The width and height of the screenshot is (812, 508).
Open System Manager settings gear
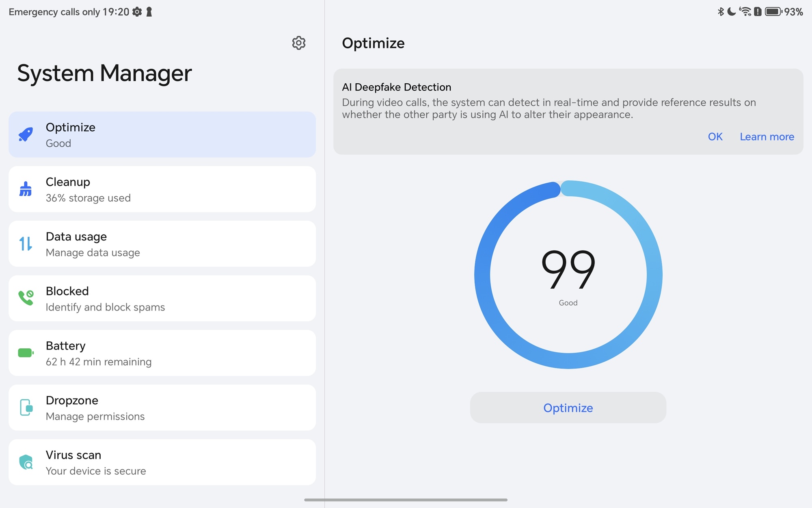coord(298,43)
